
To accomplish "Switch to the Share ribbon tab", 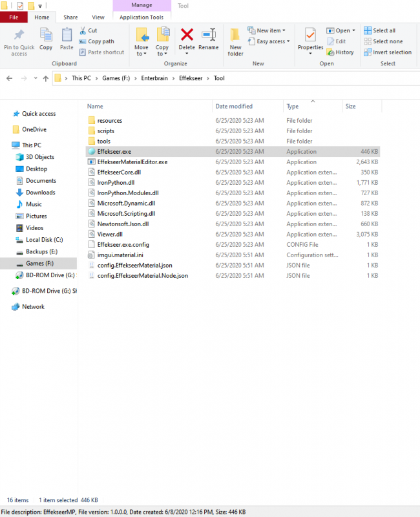I will (x=70, y=17).
